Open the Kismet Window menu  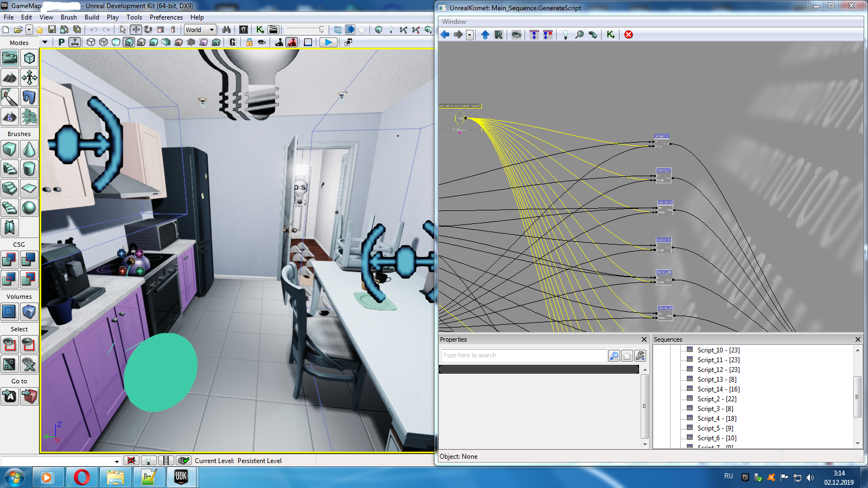tap(454, 22)
